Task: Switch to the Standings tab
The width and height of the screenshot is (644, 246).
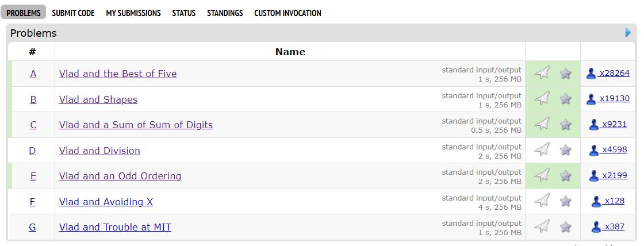Action: 225,13
